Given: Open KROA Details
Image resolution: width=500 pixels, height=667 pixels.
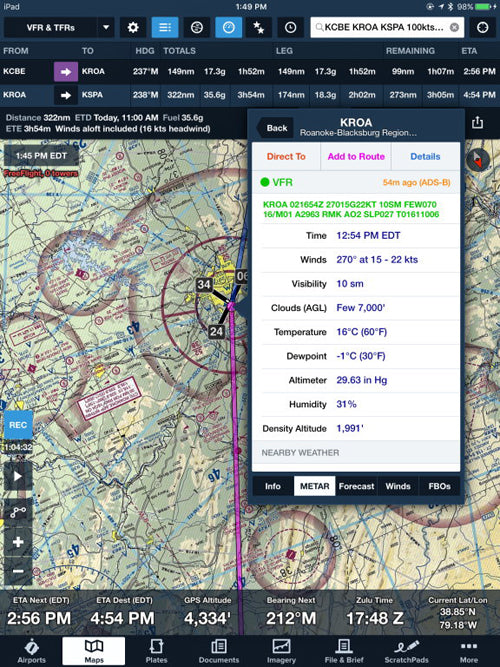Looking at the screenshot, I should point(425,157).
